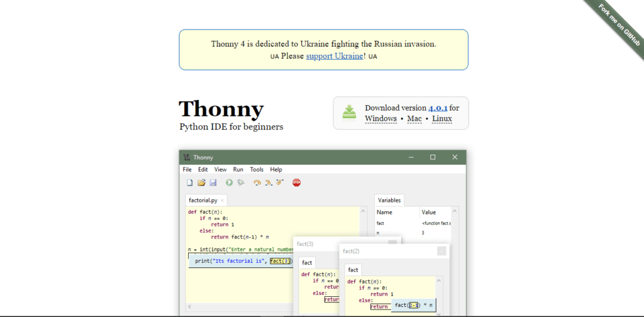Download Thonny for Windows
The width and height of the screenshot is (644, 317).
[380, 119]
